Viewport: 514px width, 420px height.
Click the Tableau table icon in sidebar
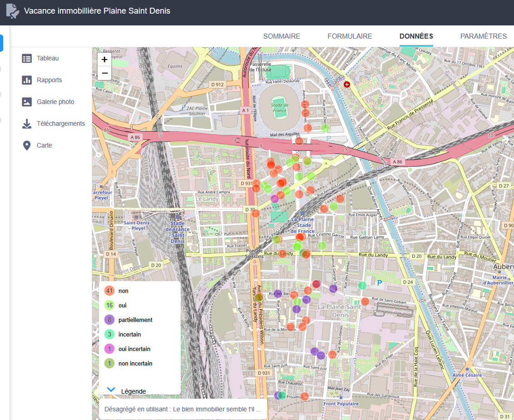point(27,58)
